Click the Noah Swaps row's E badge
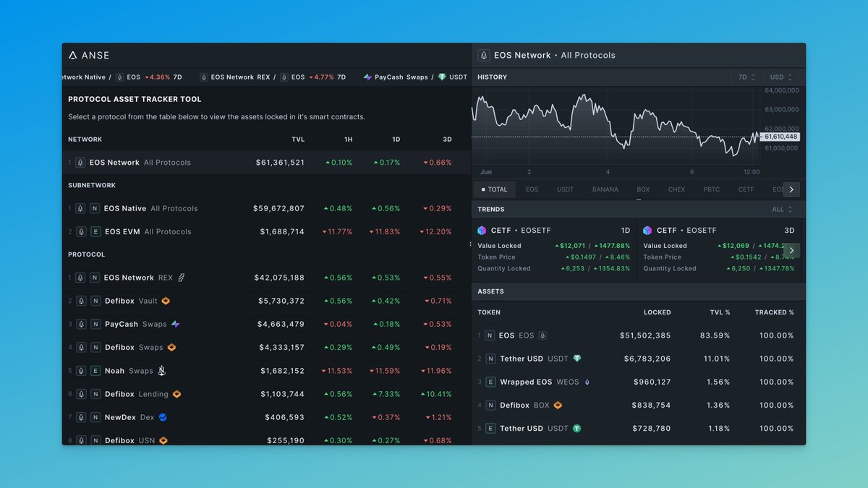868x488 pixels. [95, 371]
